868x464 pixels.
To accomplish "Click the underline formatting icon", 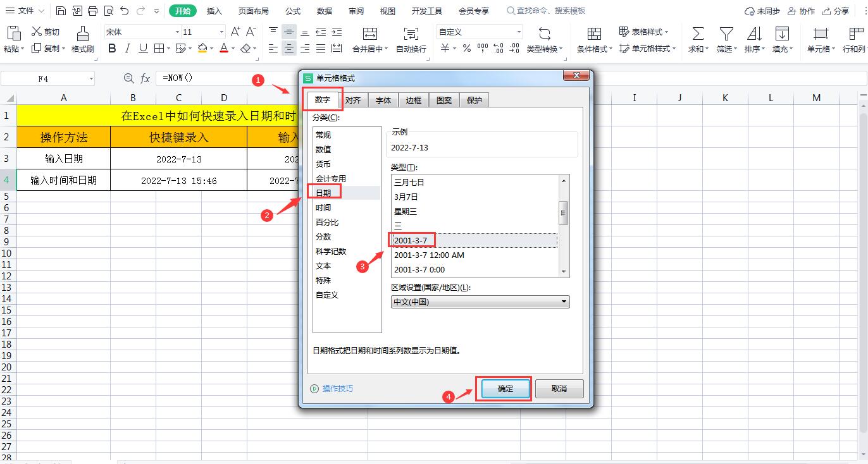I will 143,49.
